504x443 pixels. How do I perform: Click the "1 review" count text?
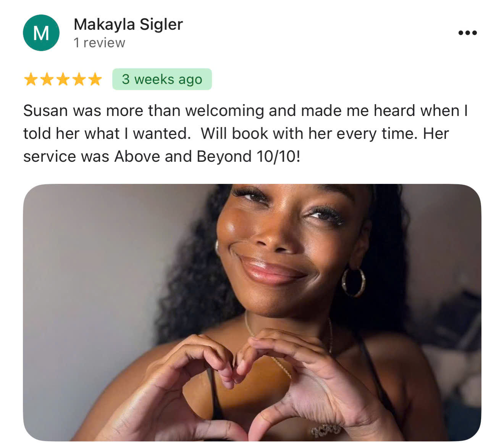[99, 43]
